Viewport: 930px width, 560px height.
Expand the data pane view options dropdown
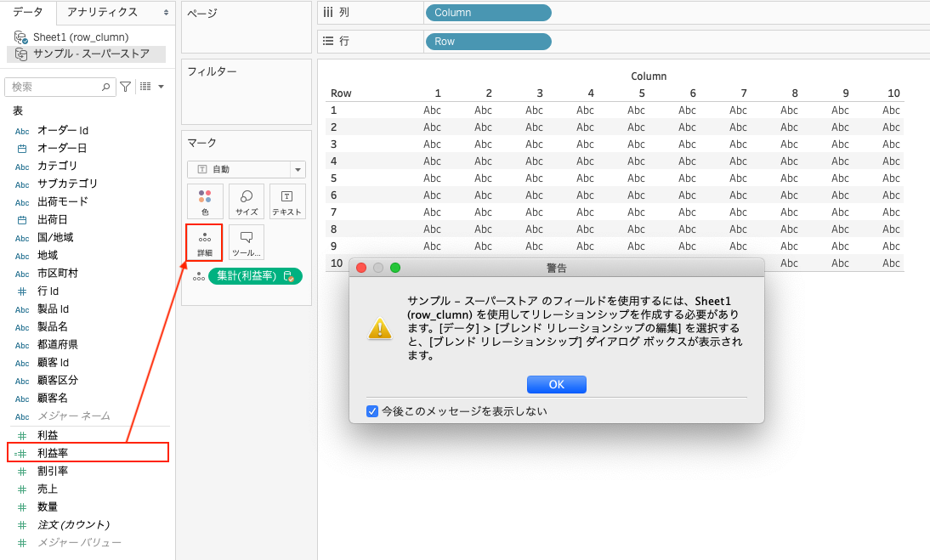coord(151,87)
